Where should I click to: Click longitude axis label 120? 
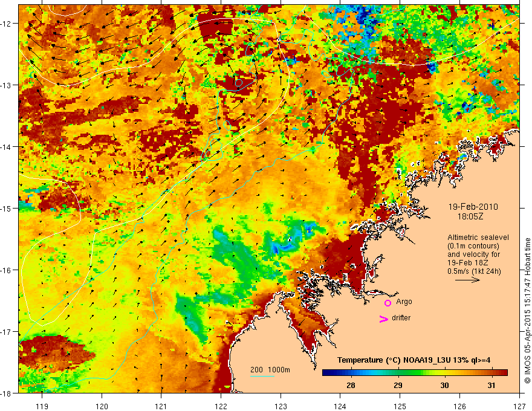pyautogui.click(x=102, y=406)
